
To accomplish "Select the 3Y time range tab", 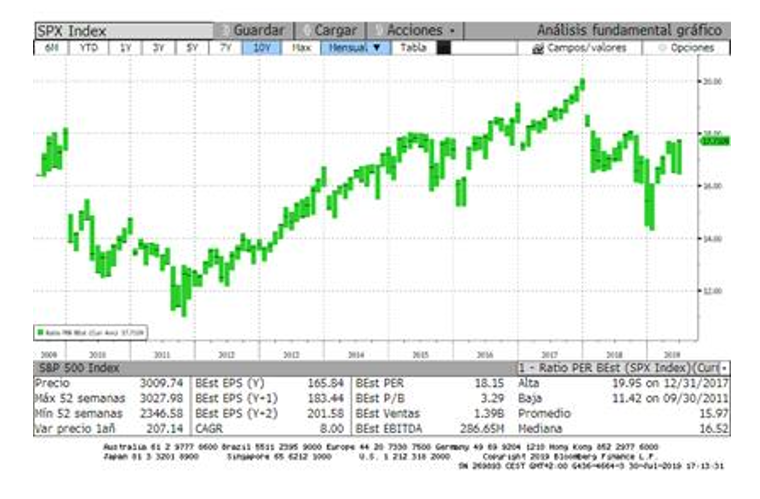I will tap(158, 48).
